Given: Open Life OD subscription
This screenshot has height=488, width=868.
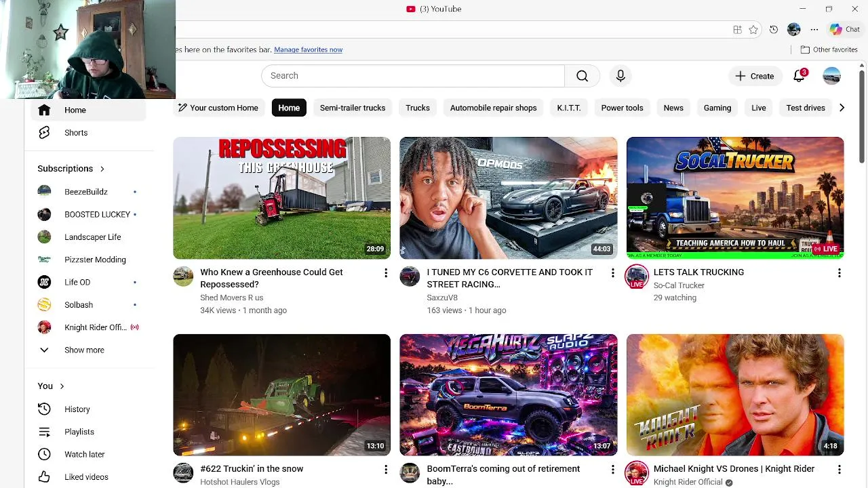Looking at the screenshot, I should tap(88, 282).
